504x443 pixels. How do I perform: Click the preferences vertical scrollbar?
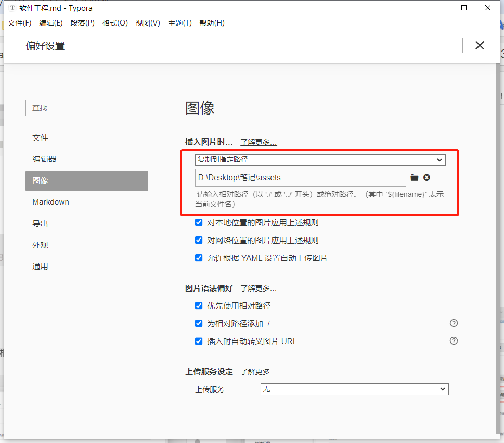coord(498,248)
